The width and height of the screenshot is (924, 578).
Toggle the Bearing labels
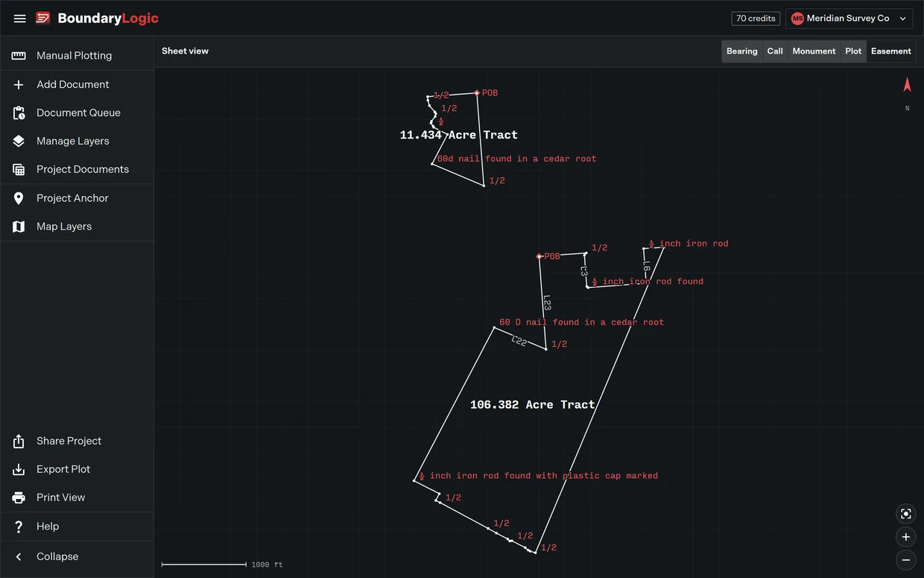pyautogui.click(x=742, y=51)
